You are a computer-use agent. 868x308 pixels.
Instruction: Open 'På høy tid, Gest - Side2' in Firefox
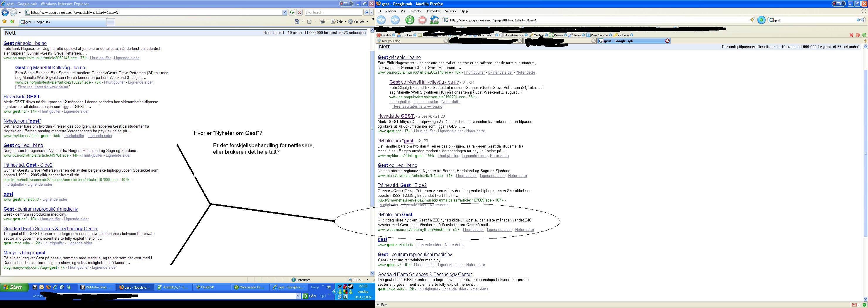pos(402,185)
